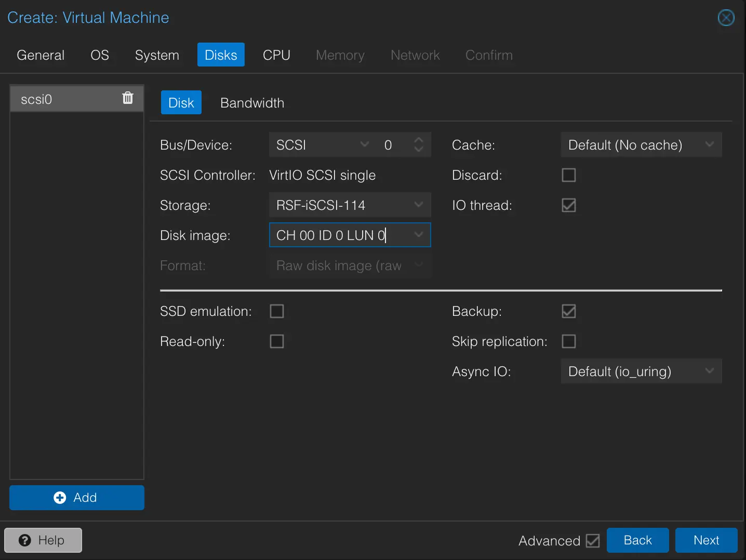Increment the SCSI device number
746x560 pixels.
[x=419, y=140]
